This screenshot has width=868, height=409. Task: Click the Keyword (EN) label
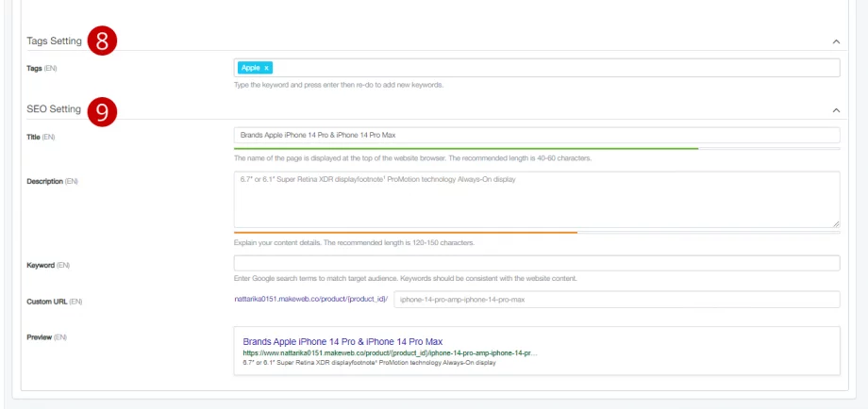[x=48, y=266]
